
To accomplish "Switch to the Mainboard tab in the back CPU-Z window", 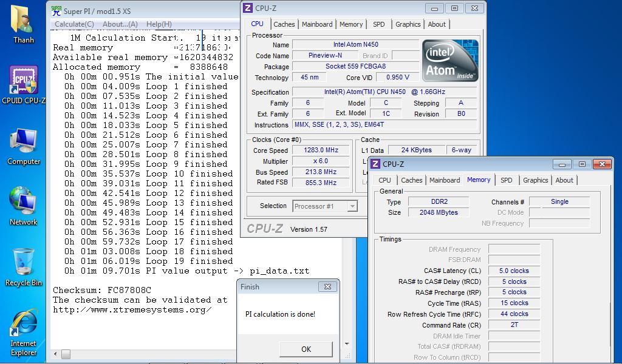I will tap(317, 24).
